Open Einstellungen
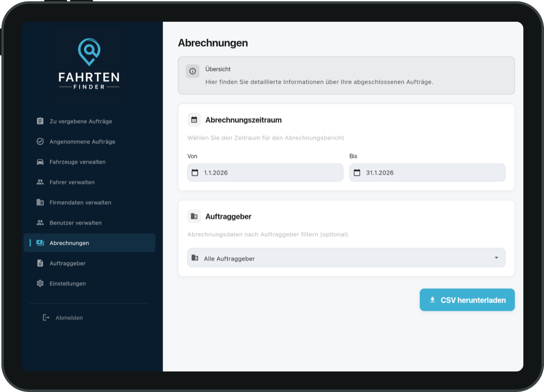Screen dimensions: 544x392 (90, 283)
